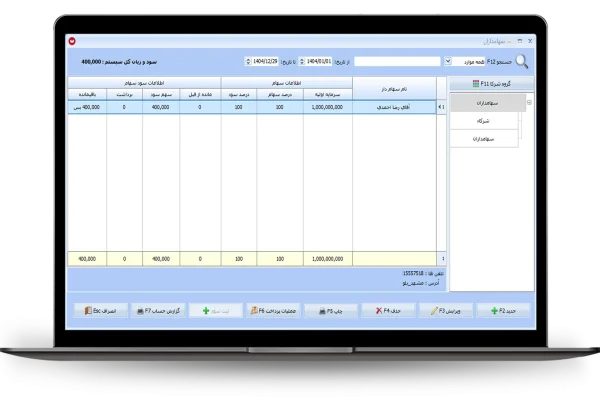Adjust the from-date spinner arrows
This screenshot has width=600, height=400.
click(x=299, y=61)
